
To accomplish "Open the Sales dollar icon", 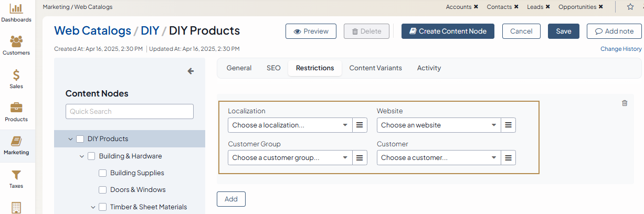I will pos(16,75).
